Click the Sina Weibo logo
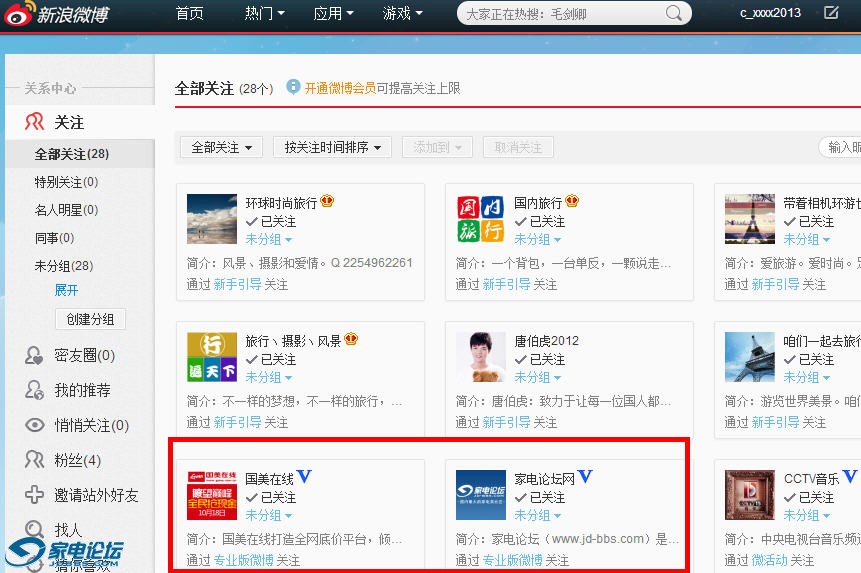Screen dimensions: 861x573 pos(57,13)
